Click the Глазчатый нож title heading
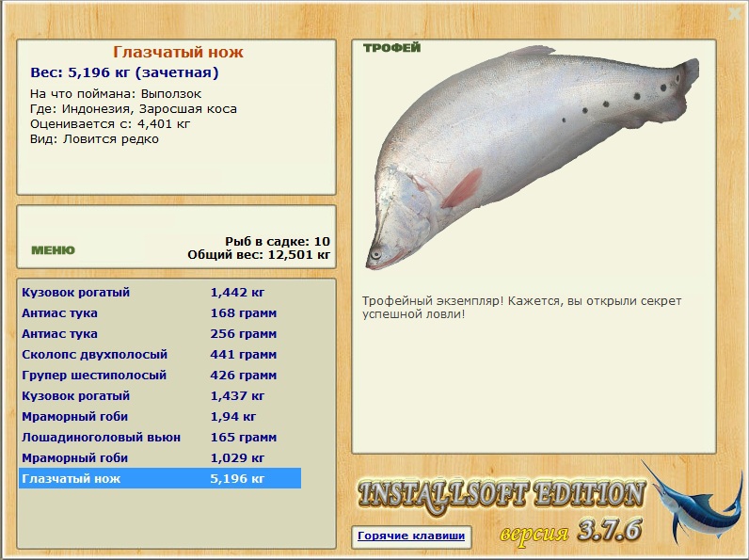 [178, 52]
